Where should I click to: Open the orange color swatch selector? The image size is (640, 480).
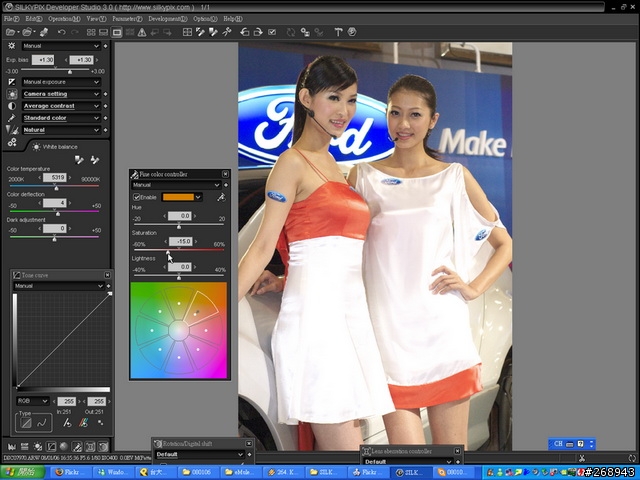point(182,197)
